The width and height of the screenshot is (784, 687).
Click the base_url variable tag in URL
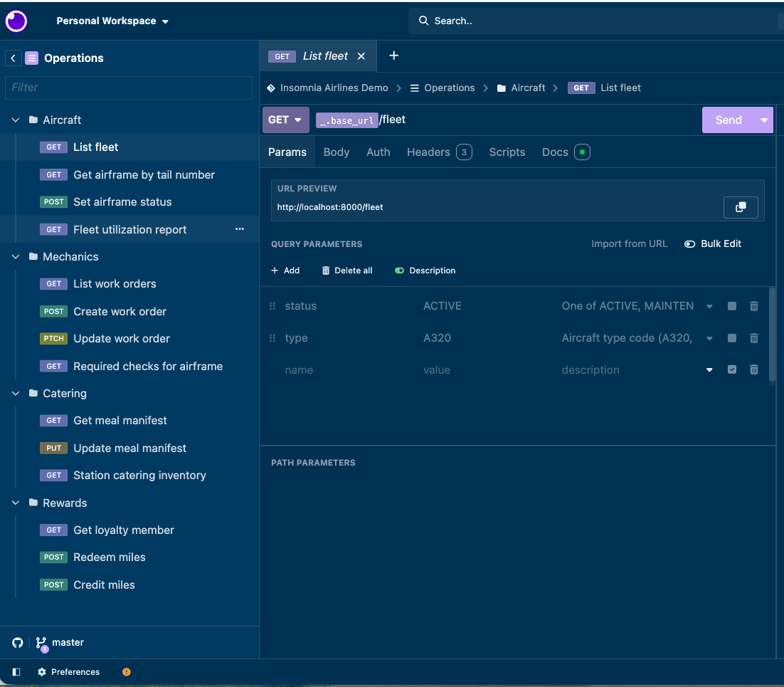coord(347,120)
